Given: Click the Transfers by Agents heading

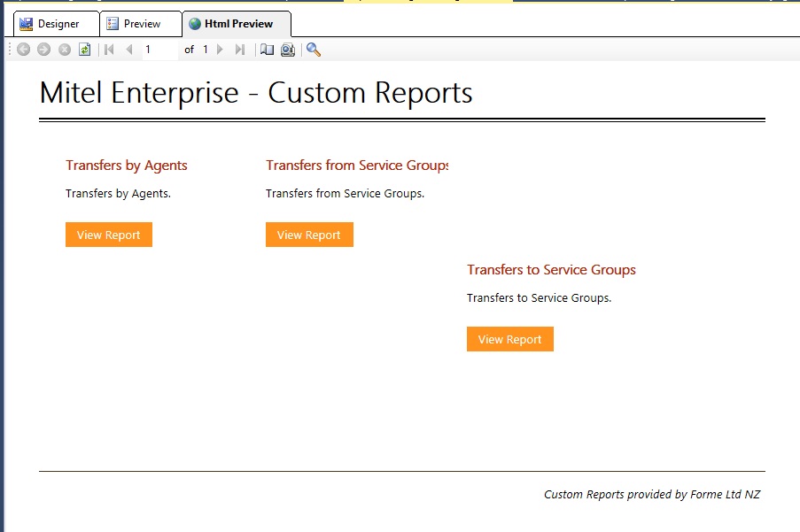Looking at the screenshot, I should [x=127, y=166].
